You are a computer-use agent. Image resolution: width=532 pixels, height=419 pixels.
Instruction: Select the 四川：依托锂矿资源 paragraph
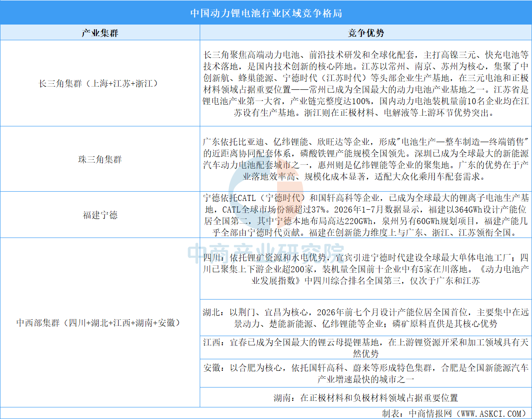click(366, 269)
